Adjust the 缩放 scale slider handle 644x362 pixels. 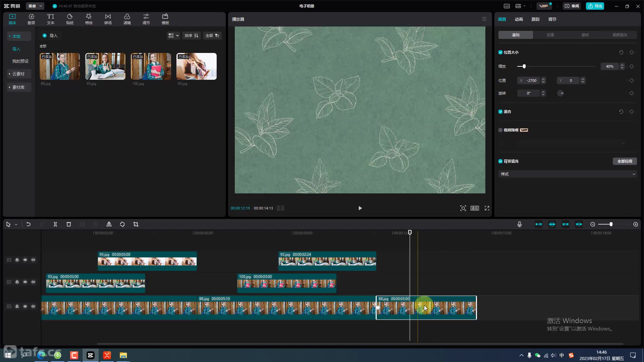click(524, 66)
